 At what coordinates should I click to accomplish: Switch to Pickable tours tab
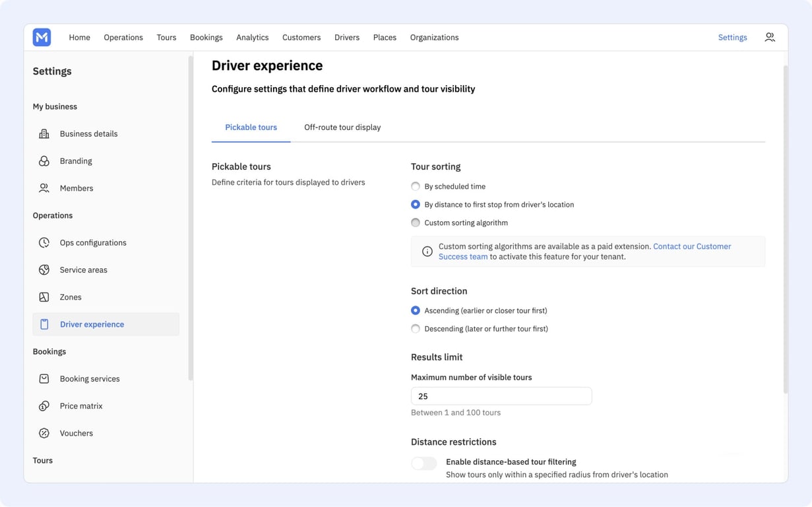point(251,127)
